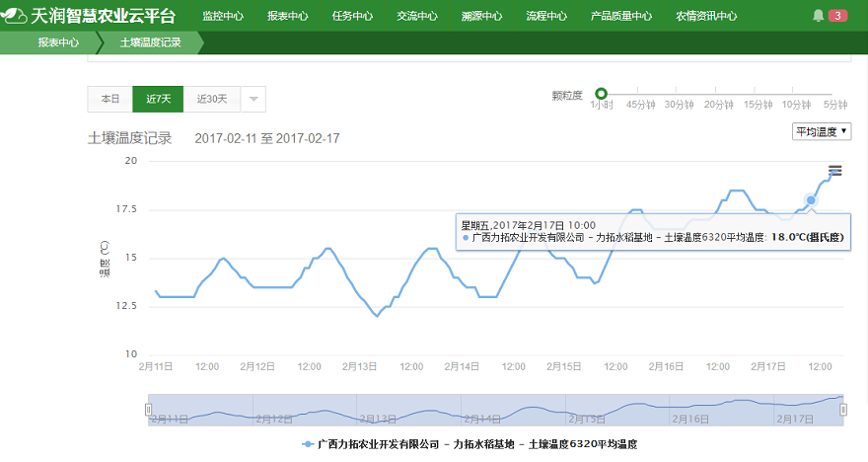Click the 天润智慧农业云平台 cloud logo
Viewport: 868px width, 462px height.
(x=14, y=16)
